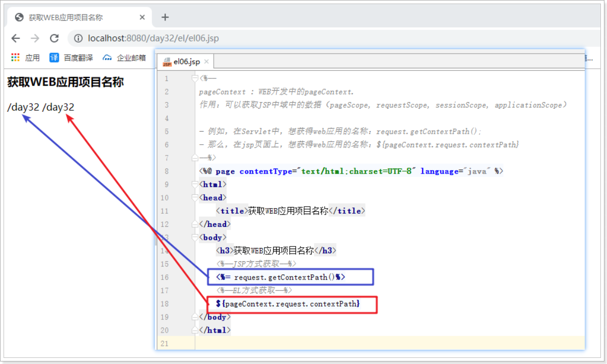Open a new browser tab with plus
The image size is (607, 364).
click(165, 17)
